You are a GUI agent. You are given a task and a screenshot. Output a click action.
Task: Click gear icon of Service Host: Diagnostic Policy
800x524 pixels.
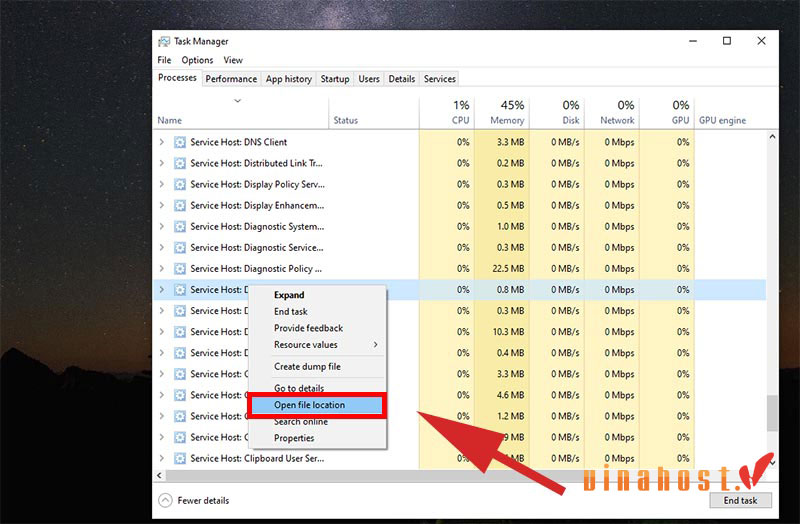(180, 268)
